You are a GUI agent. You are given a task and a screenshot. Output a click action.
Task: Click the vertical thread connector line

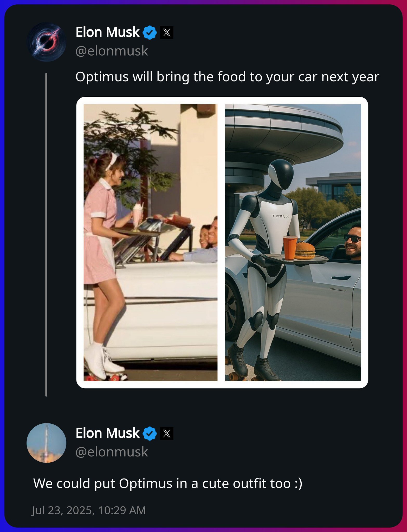(46, 235)
